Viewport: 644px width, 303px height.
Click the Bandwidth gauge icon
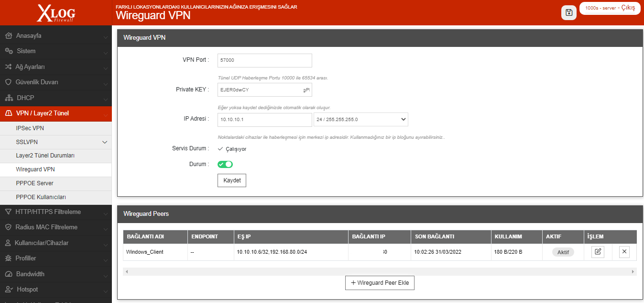[8, 274]
